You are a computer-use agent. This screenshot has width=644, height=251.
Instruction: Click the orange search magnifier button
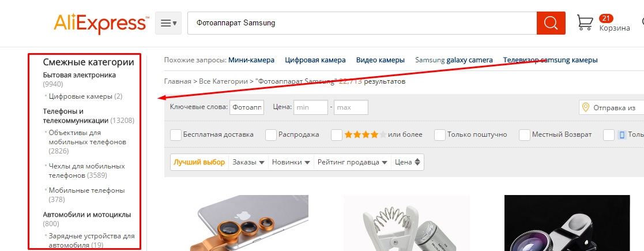point(551,23)
